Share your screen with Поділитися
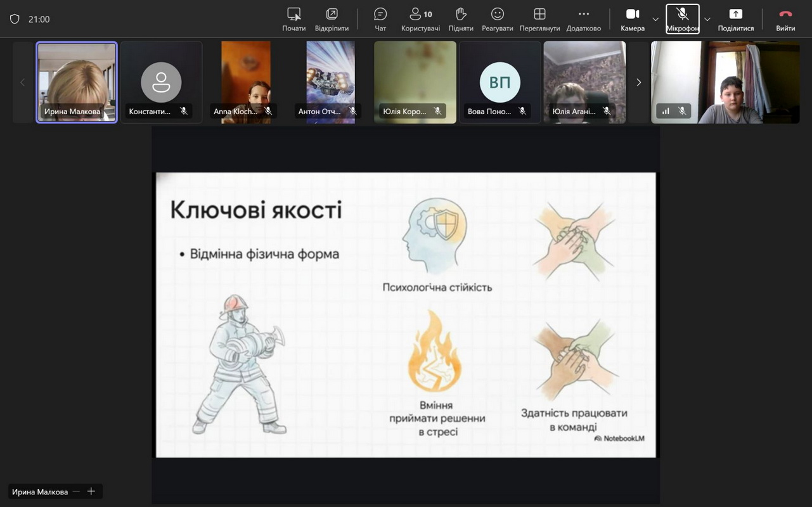 click(x=735, y=19)
